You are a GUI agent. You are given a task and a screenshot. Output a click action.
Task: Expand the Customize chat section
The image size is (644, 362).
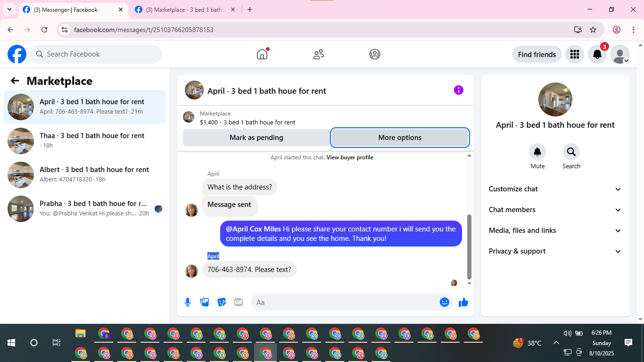point(555,189)
